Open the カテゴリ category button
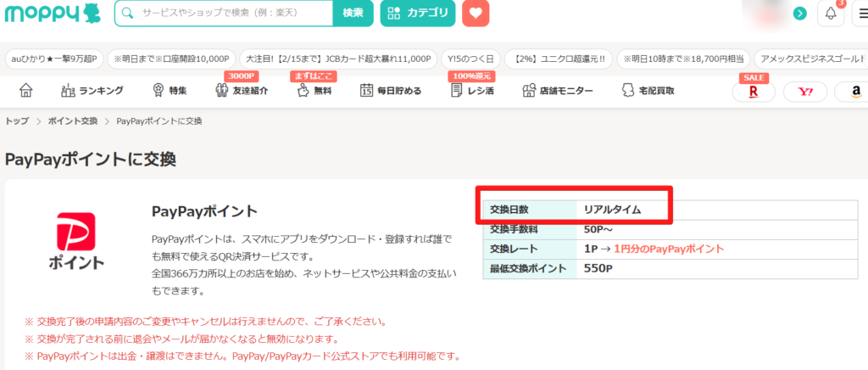 pyautogui.click(x=417, y=13)
